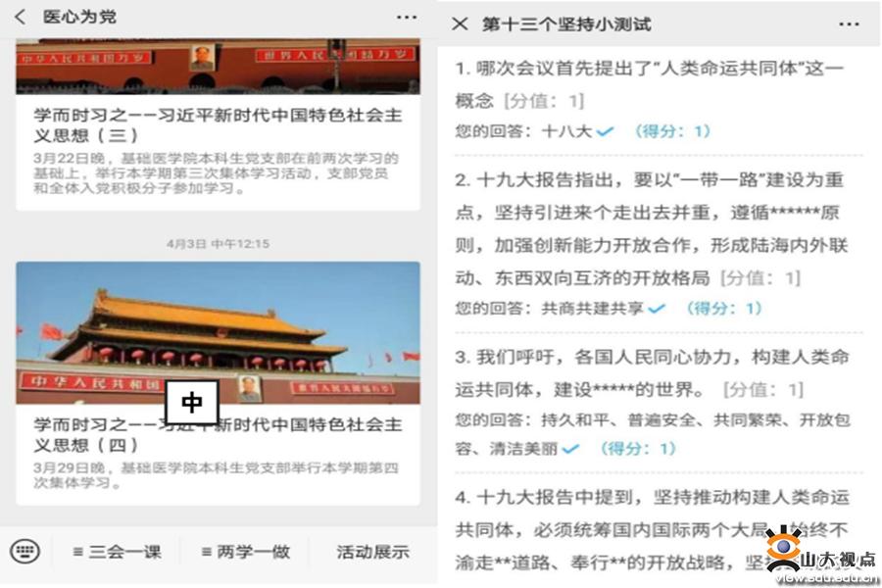Open more options dots in quiz page header
The width and height of the screenshot is (882, 588).
[x=849, y=24]
